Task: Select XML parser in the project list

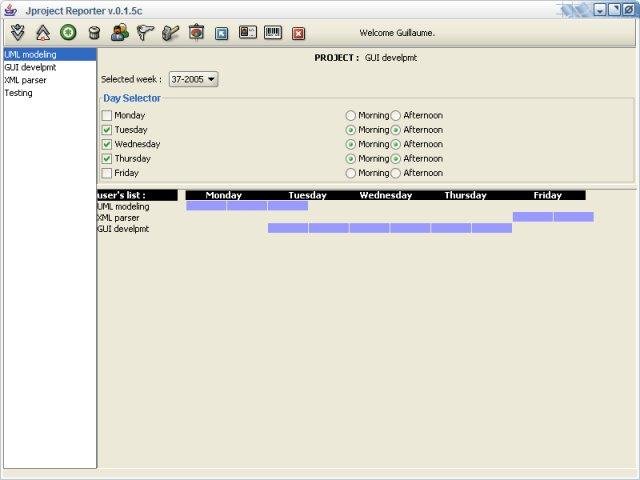Action: point(50,80)
